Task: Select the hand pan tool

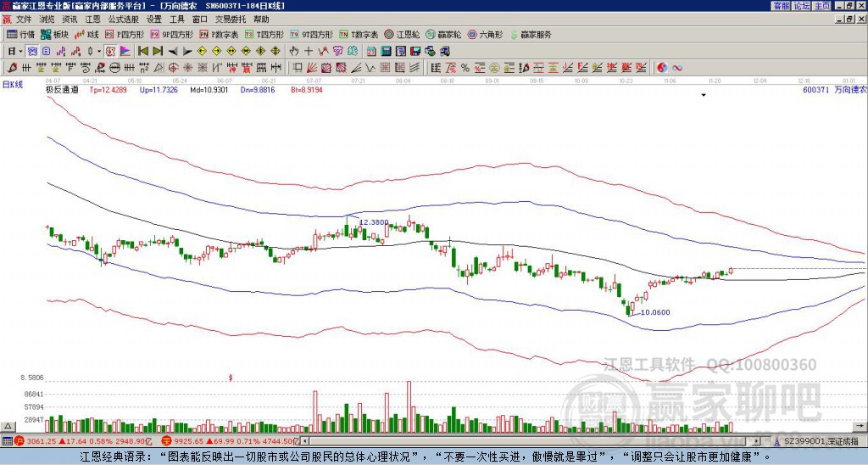Action: [x=294, y=52]
